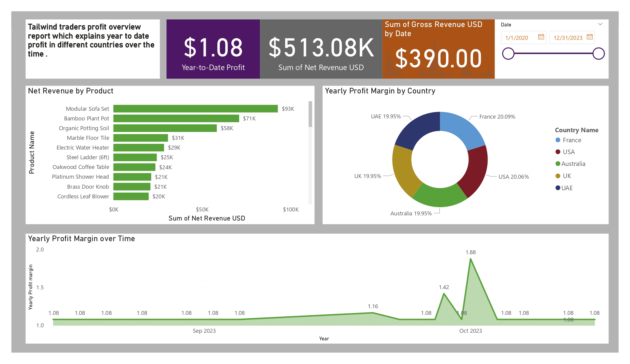Click the Oakwood Coffee Table bar

[135, 167]
